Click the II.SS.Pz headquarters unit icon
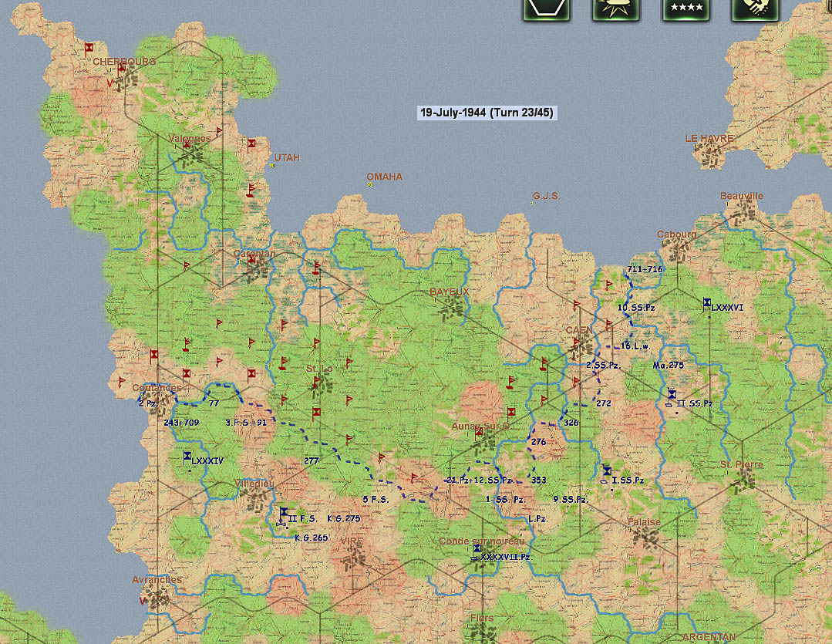 click(x=672, y=394)
